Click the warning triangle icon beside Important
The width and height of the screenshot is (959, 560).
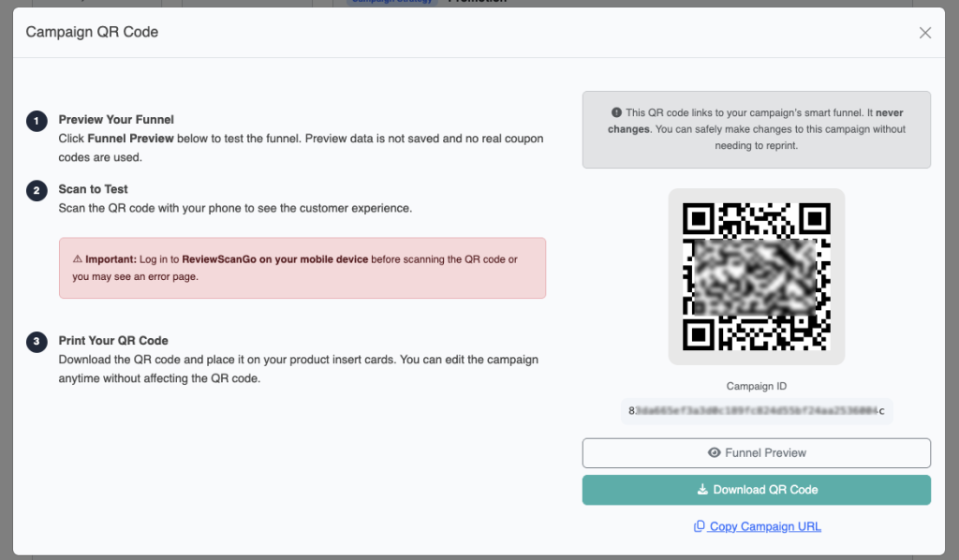pos(77,259)
